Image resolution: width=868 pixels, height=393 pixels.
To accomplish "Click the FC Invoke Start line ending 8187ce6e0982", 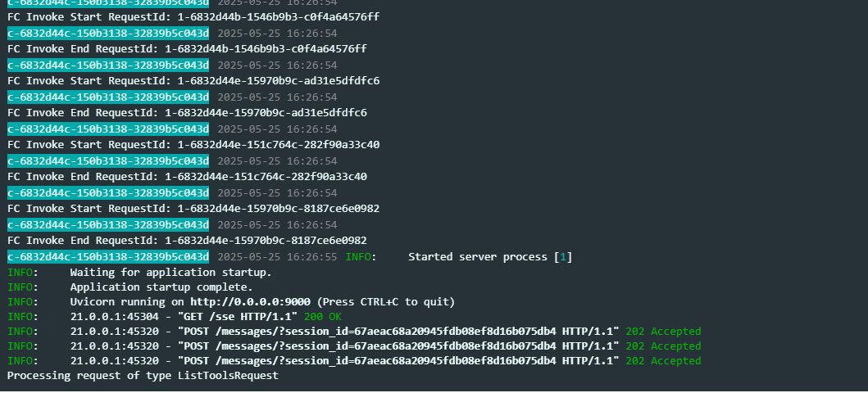I will pyautogui.click(x=193, y=209).
